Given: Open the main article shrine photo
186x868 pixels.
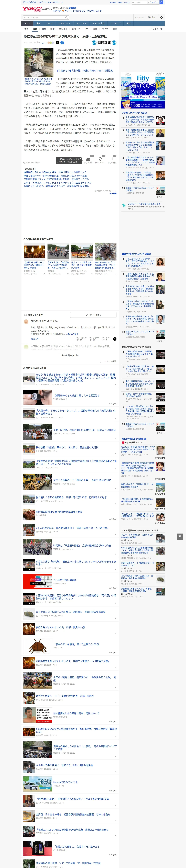Looking at the screenshot, I should [x=39, y=62].
